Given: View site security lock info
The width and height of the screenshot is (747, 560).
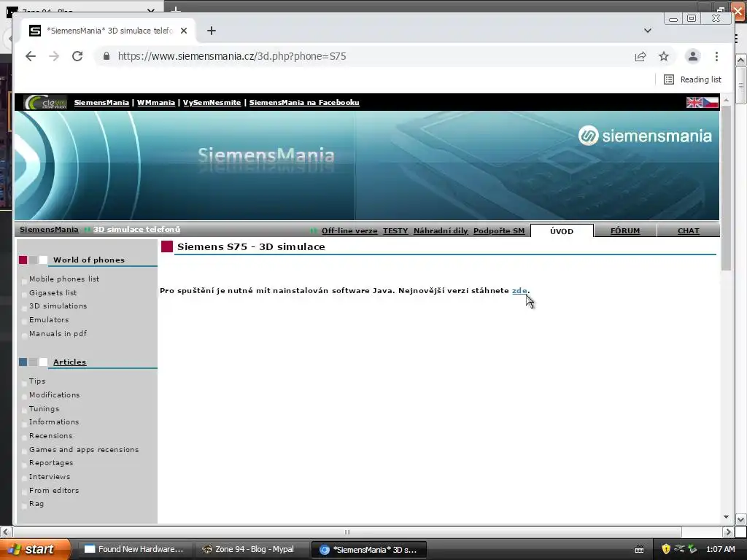Looking at the screenshot, I should (107, 56).
